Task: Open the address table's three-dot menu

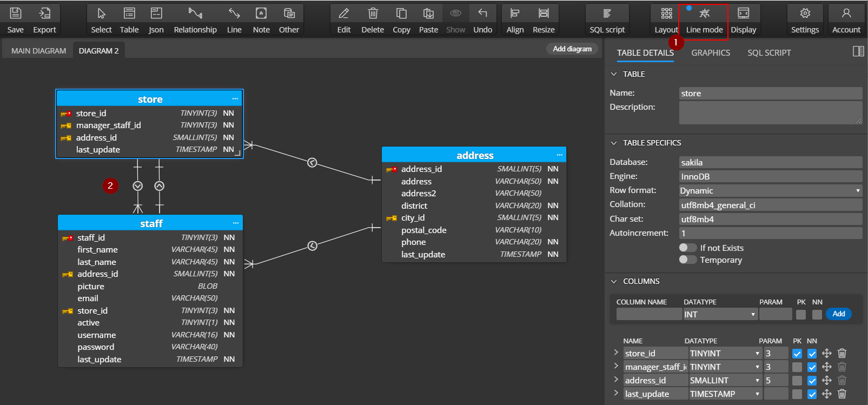Action: pos(560,155)
